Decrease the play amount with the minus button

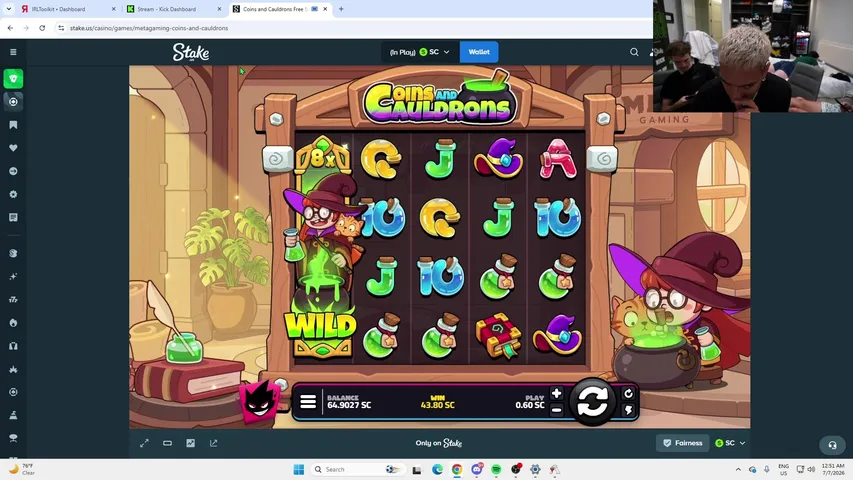pos(556,410)
